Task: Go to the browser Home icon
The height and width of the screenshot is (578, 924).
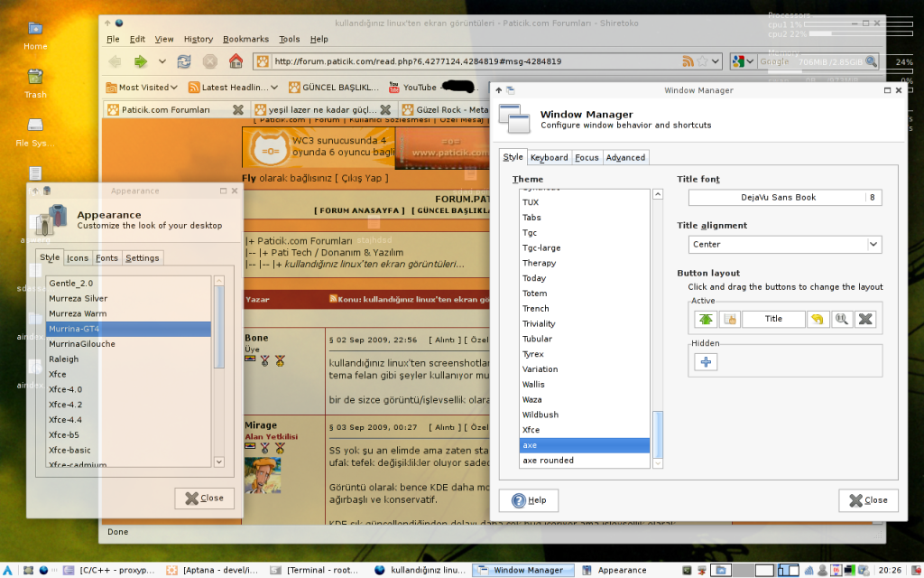Action: pos(236,61)
